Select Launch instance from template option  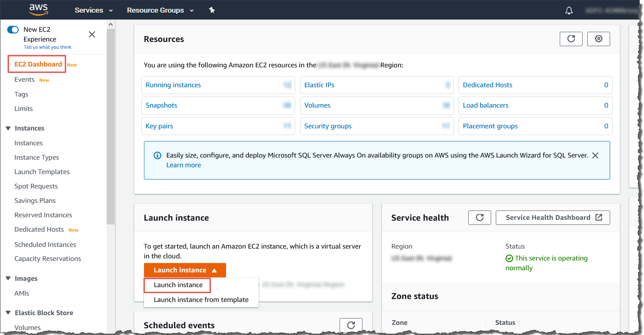tap(201, 299)
